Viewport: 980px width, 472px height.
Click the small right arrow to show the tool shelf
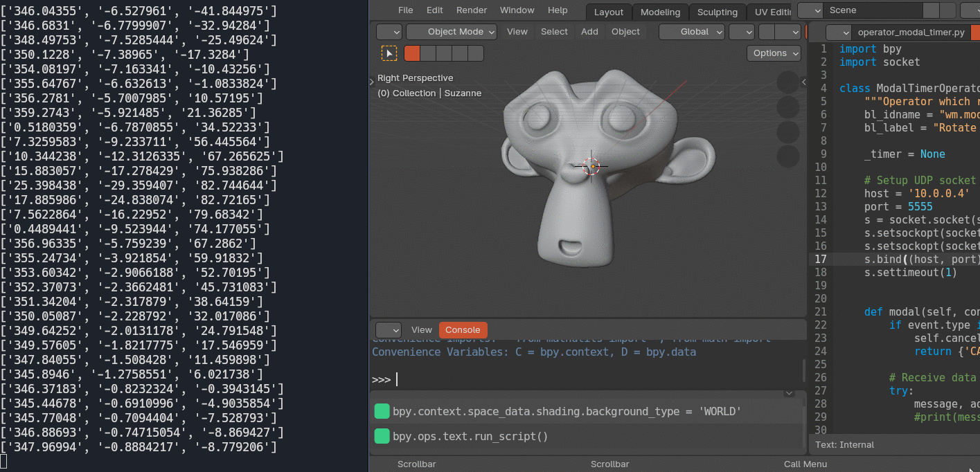click(x=373, y=82)
